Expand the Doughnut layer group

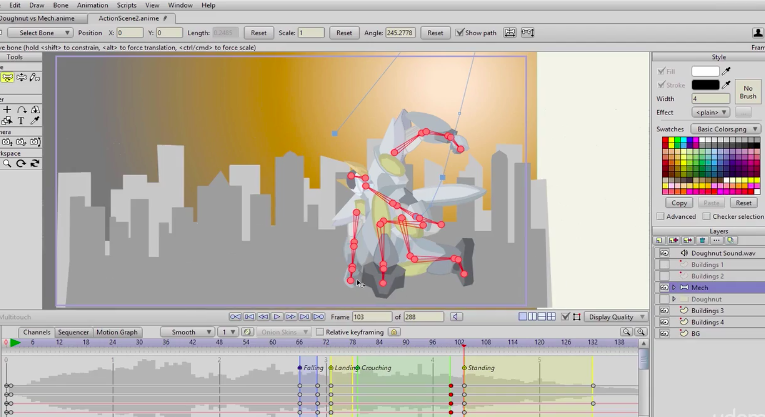pyautogui.click(x=674, y=298)
